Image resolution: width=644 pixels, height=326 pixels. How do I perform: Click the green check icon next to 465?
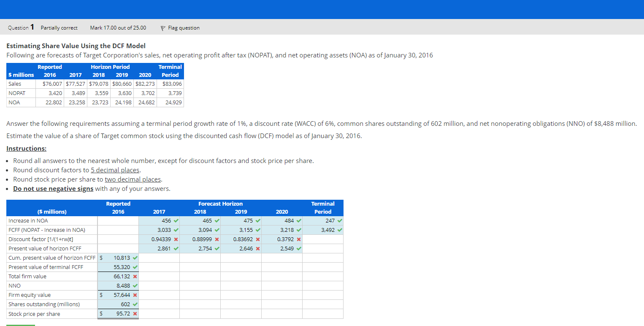tap(216, 220)
